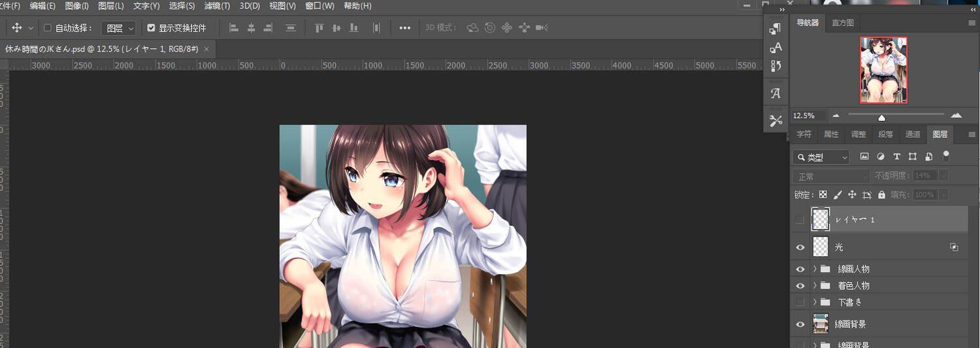This screenshot has width=980, height=348.
Task: Click the navigator zoom slider handle
Action: point(881,118)
